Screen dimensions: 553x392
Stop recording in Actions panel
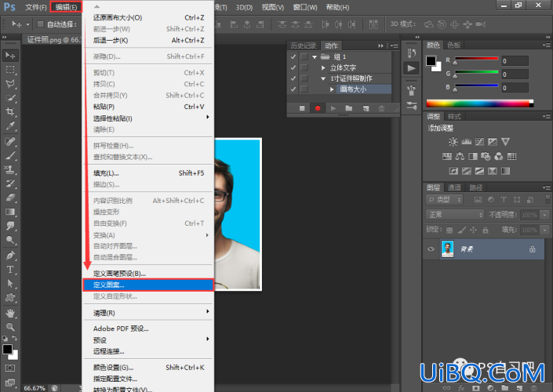point(302,108)
